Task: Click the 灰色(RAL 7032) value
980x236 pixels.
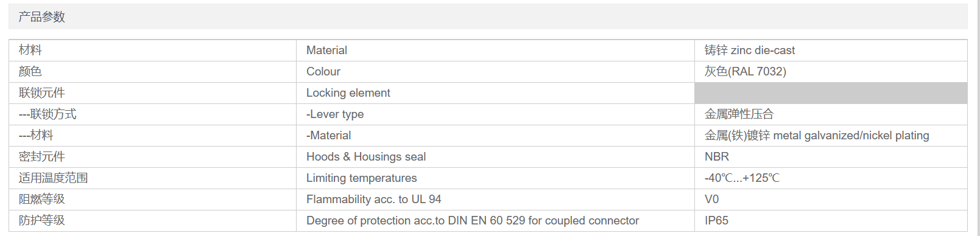Action: 746,72
